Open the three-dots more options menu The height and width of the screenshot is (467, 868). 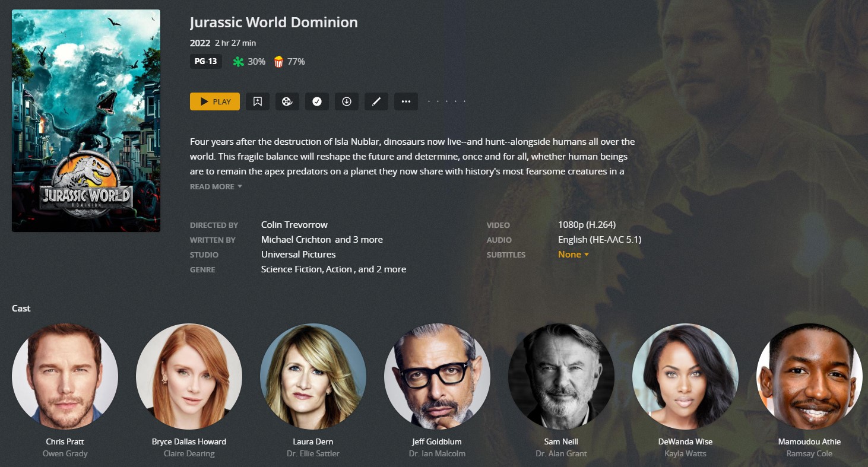pyautogui.click(x=406, y=101)
